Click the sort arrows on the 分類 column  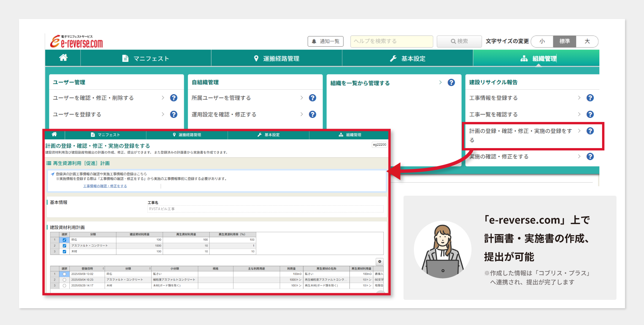point(150,269)
